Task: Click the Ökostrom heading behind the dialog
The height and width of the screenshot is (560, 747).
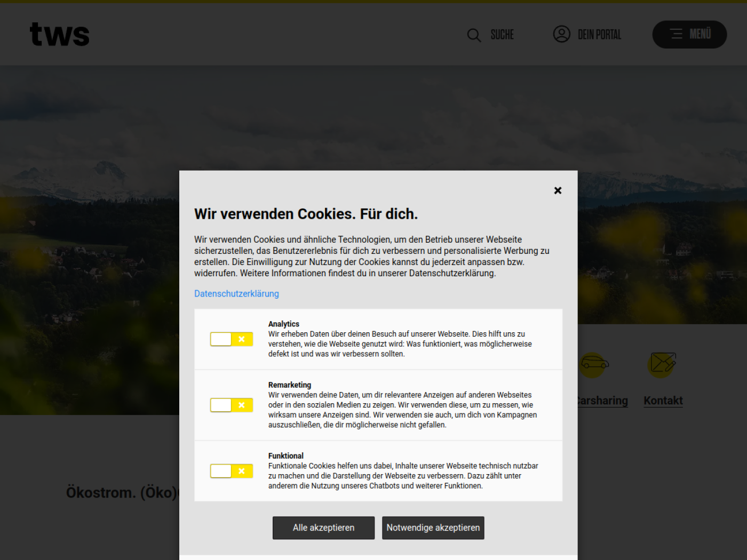Action: (x=122, y=492)
